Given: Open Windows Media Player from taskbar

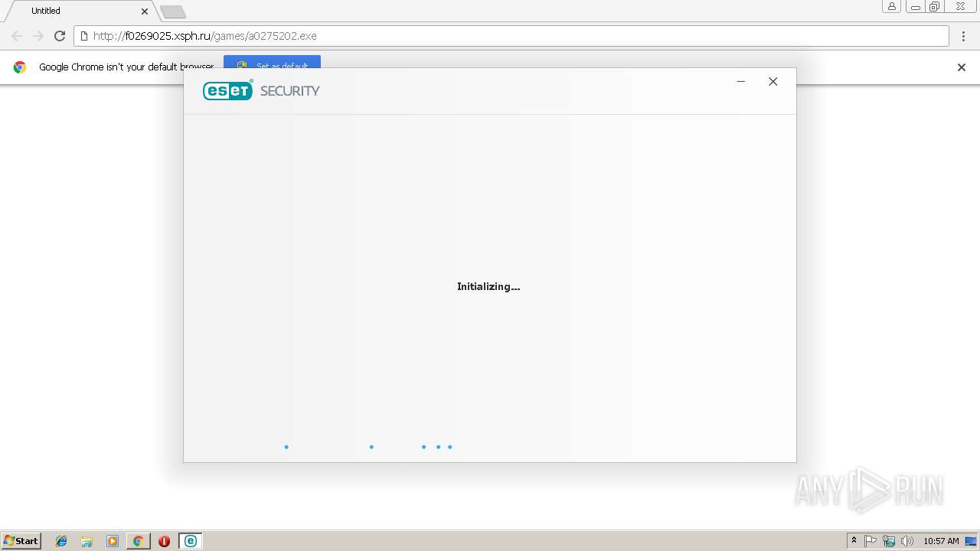Looking at the screenshot, I should (x=113, y=541).
